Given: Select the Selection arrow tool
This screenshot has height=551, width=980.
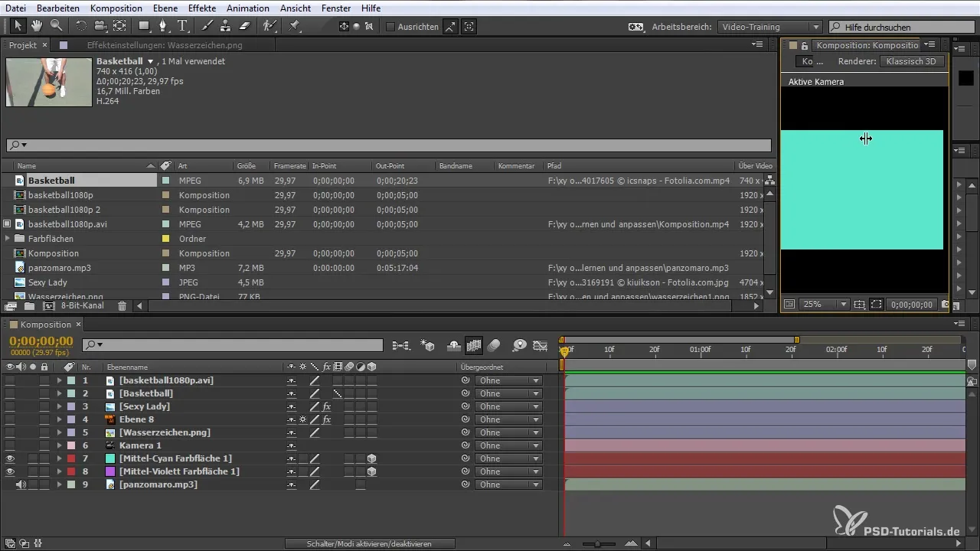Looking at the screenshot, I should pos(18,26).
